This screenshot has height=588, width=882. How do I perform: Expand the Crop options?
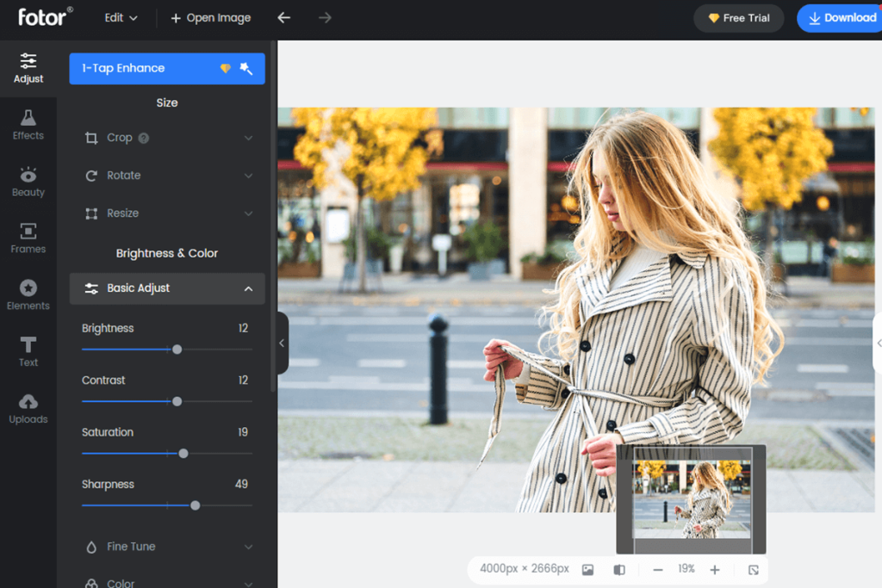[166, 137]
